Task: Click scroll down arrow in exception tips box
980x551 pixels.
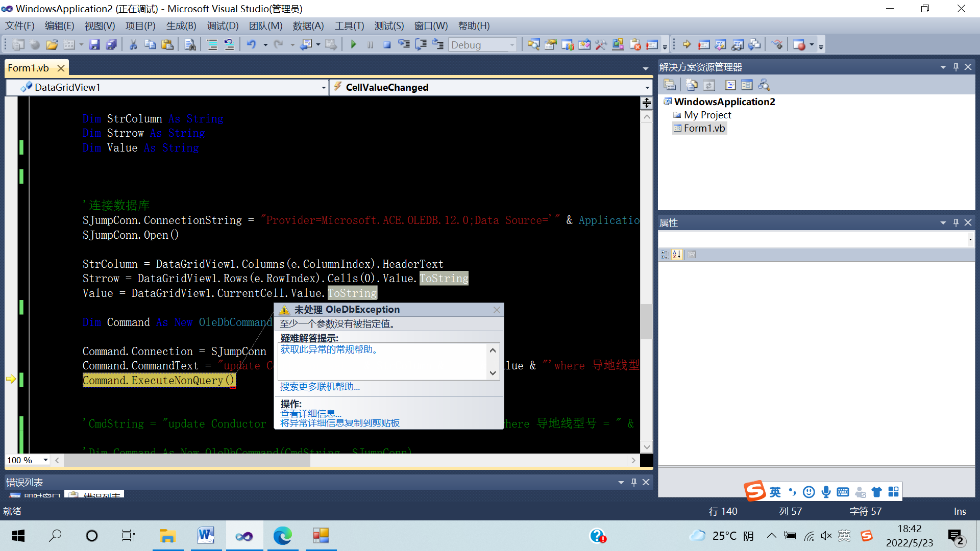Action: pos(493,373)
